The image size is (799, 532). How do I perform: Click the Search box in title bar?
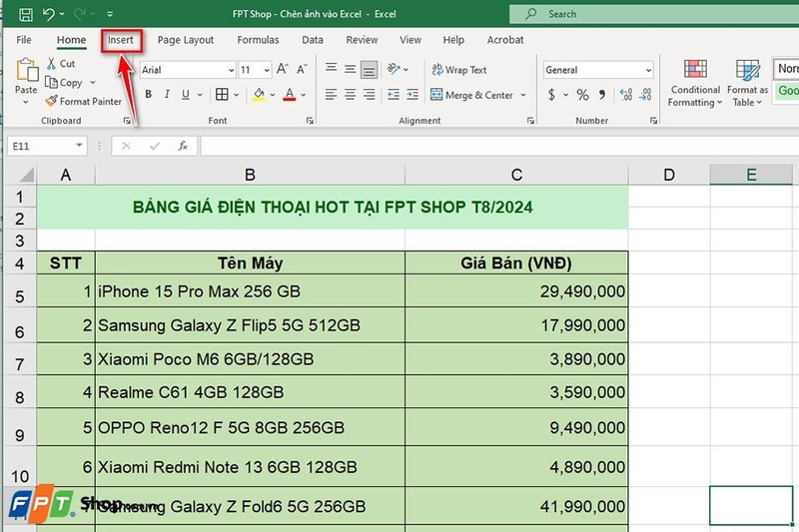click(654, 14)
